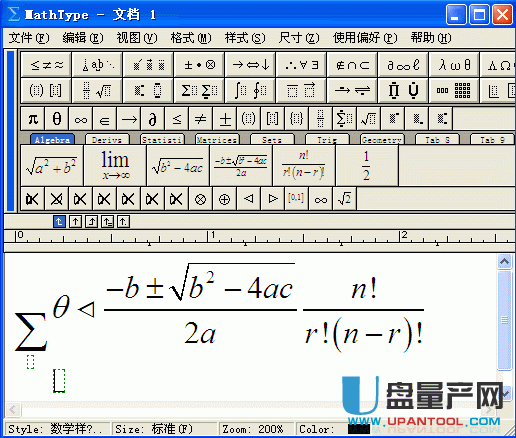The height and width of the screenshot is (438, 516).
Task: Open the 格式(M) menu
Action: click(191, 38)
